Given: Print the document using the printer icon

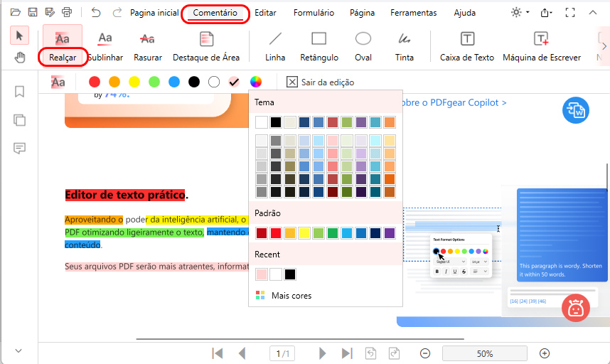Looking at the screenshot, I should point(67,13).
